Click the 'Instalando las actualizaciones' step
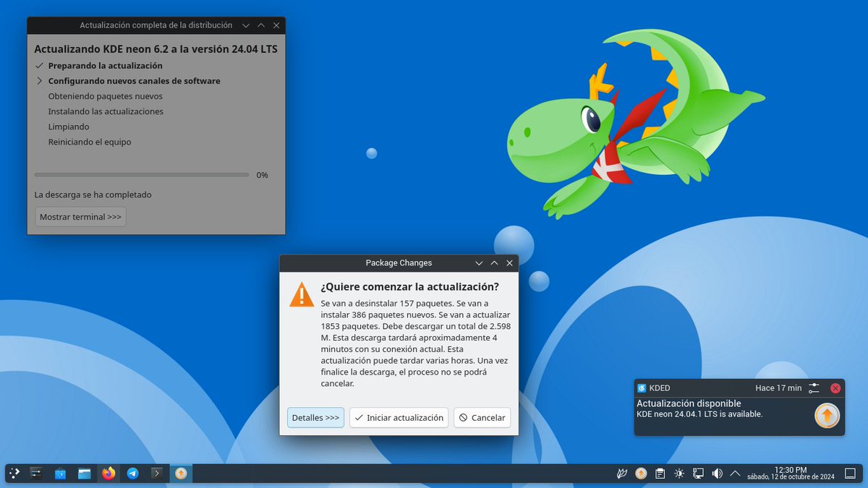 coord(106,111)
